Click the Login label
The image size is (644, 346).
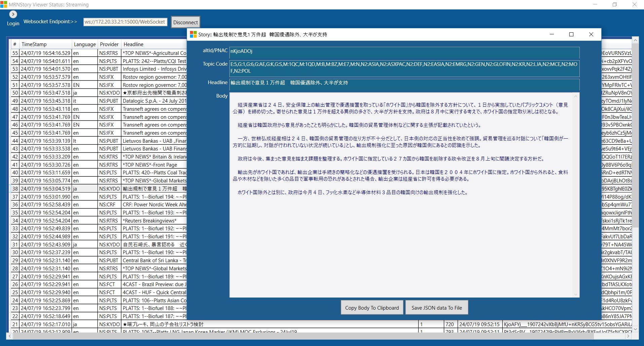13,24
